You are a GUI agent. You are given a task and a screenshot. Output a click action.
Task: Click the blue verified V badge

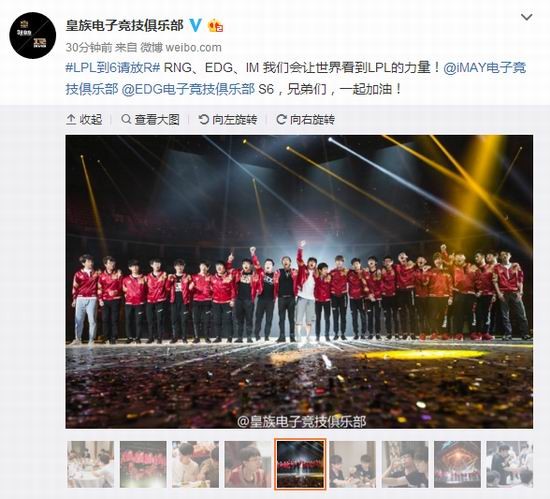point(195,26)
